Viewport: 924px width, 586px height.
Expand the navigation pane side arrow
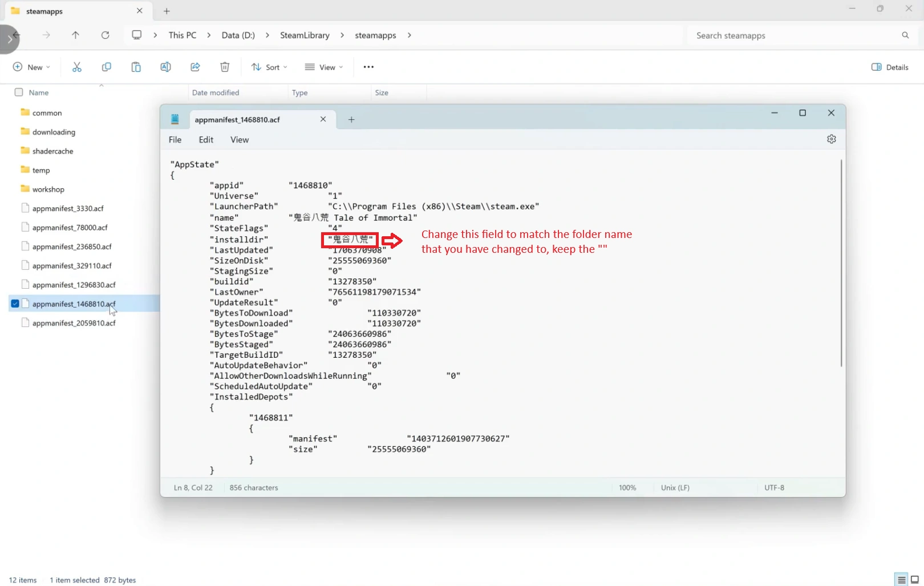(x=9, y=39)
